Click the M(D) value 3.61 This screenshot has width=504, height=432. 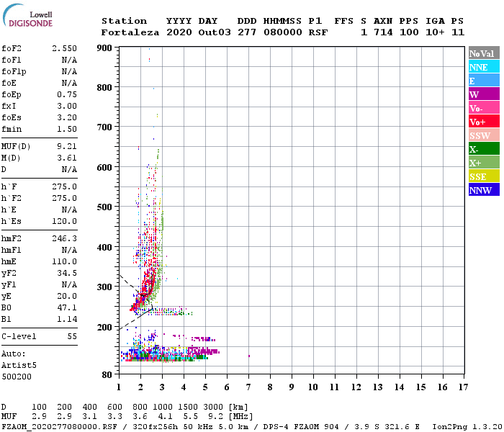point(67,158)
